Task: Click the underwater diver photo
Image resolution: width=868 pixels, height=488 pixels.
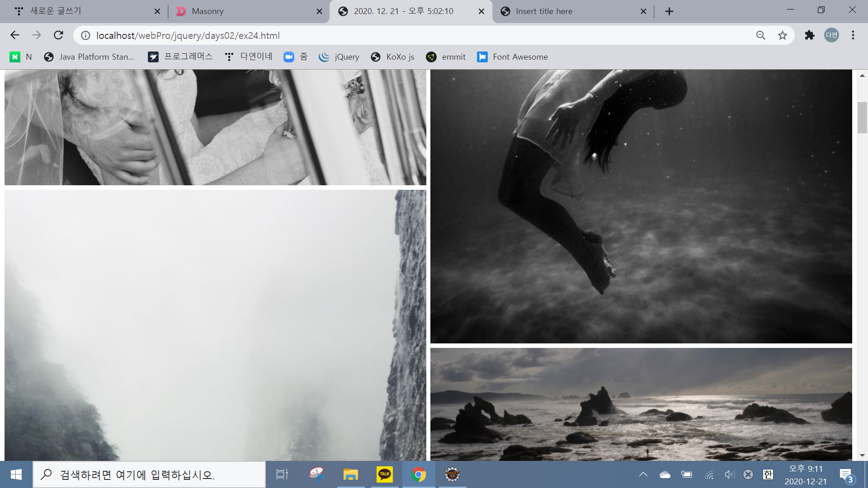Action: pos(641,206)
